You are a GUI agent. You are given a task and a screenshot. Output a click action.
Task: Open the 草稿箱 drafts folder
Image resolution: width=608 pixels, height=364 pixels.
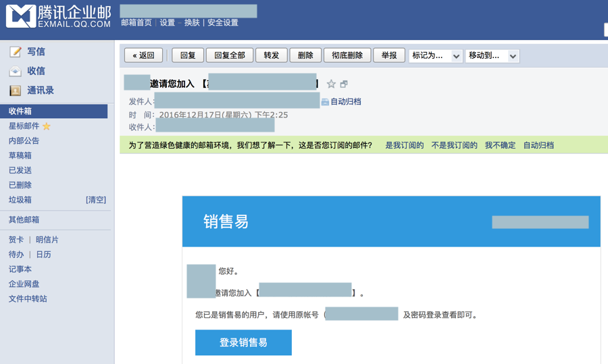(x=20, y=155)
